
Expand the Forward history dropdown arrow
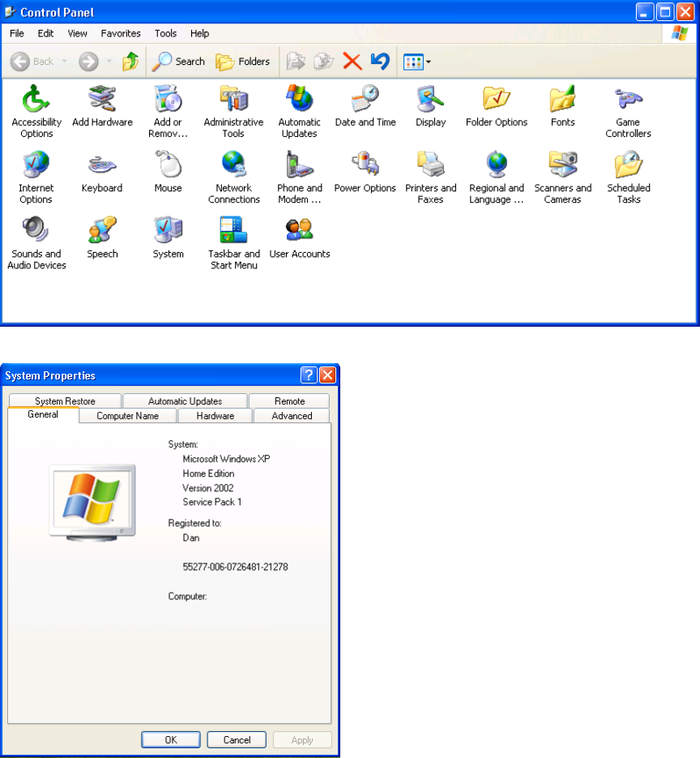109,62
